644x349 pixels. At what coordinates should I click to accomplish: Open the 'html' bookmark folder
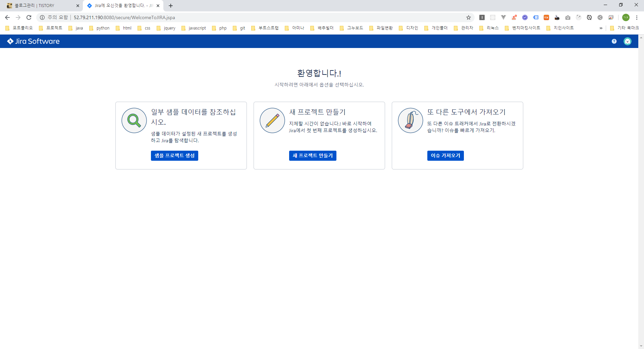[x=123, y=28]
